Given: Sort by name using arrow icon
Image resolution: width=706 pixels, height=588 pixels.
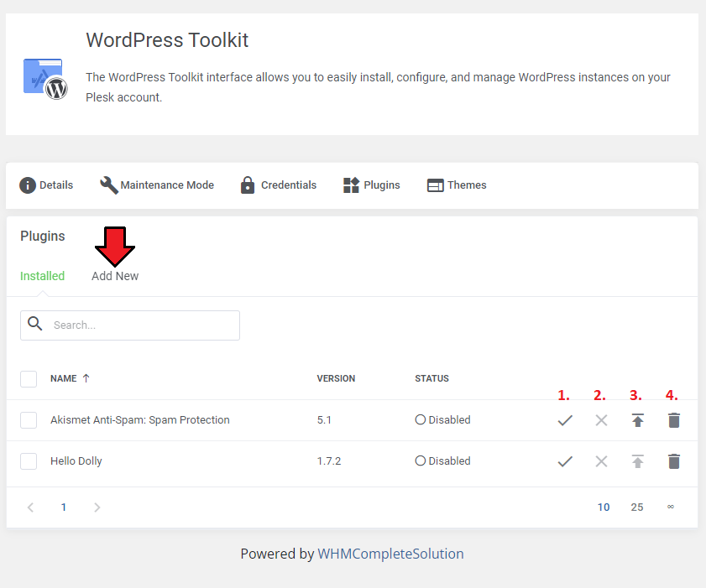Looking at the screenshot, I should tap(86, 378).
